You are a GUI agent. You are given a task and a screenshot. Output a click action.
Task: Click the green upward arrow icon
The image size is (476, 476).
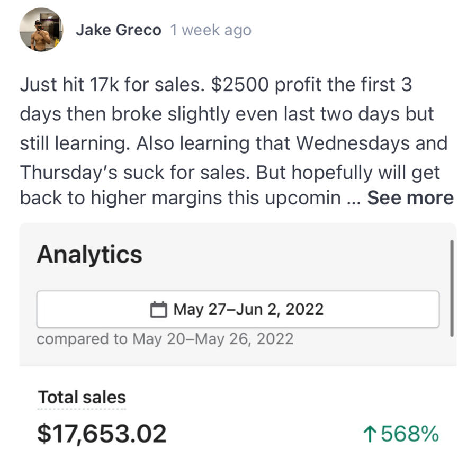coord(370,434)
